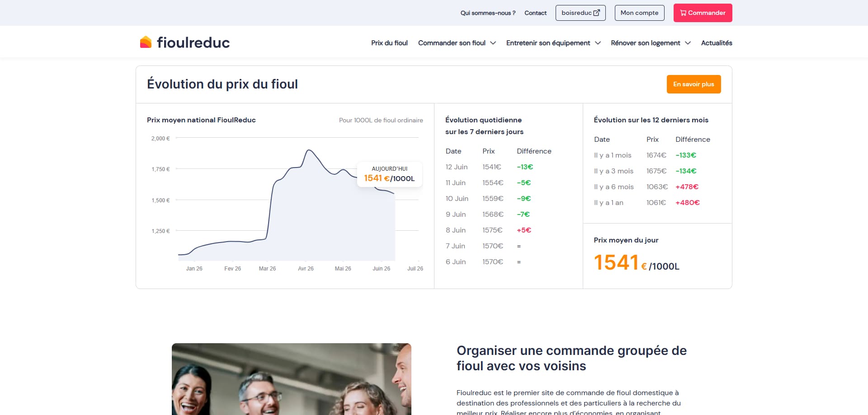Click the 12 Juin row date
868x415 pixels.
click(x=457, y=167)
